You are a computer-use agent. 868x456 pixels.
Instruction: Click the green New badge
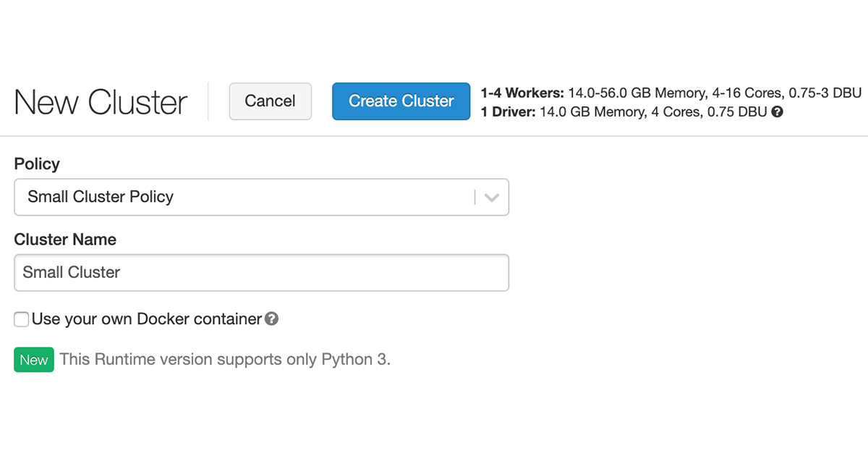(34, 360)
